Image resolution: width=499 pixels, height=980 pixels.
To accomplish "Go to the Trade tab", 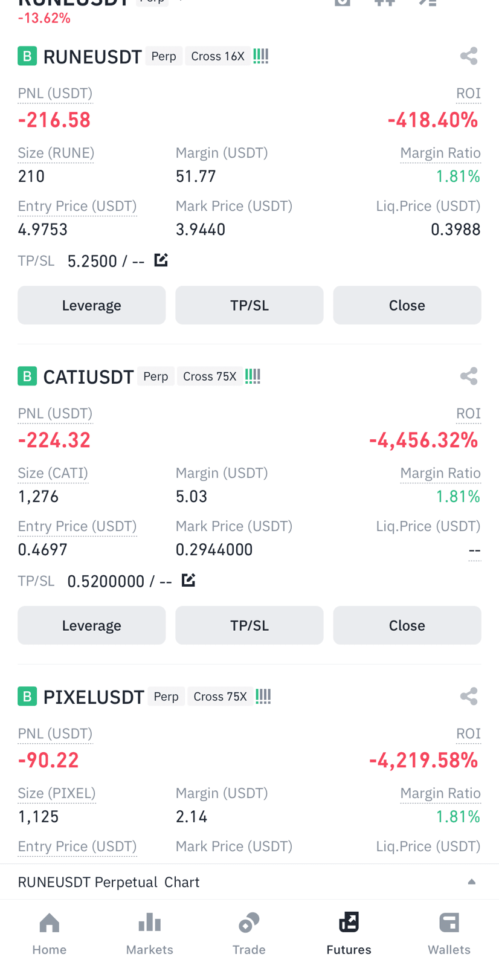I will (x=249, y=933).
